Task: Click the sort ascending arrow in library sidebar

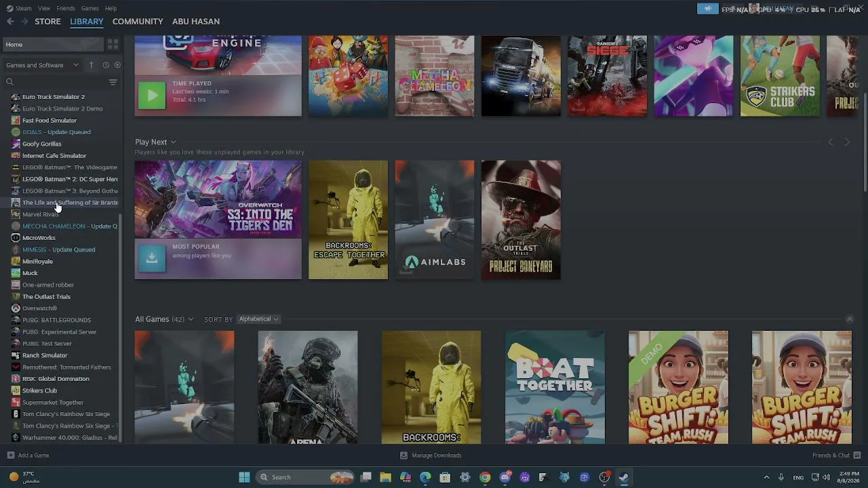Action: tap(91, 65)
